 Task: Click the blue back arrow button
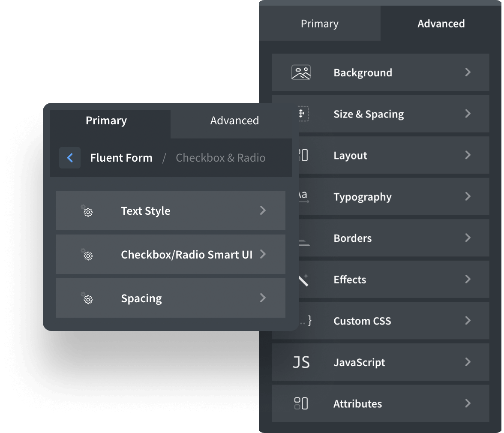click(x=70, y=158)
